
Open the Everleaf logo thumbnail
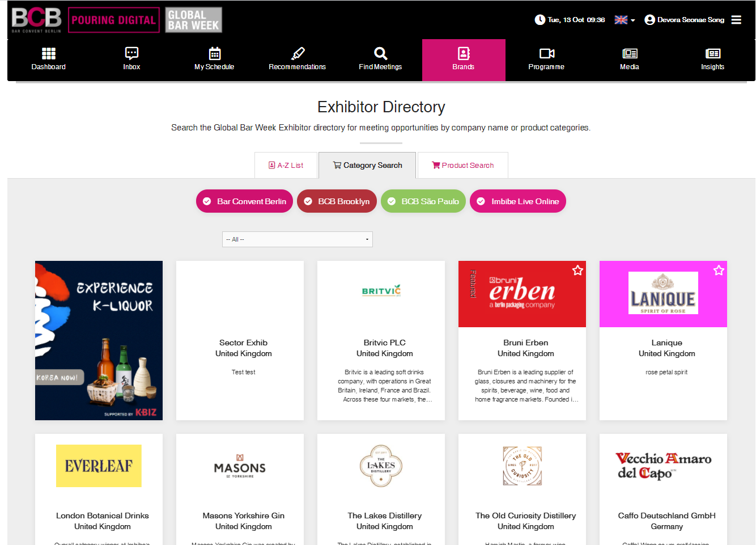tap(99, 466)
